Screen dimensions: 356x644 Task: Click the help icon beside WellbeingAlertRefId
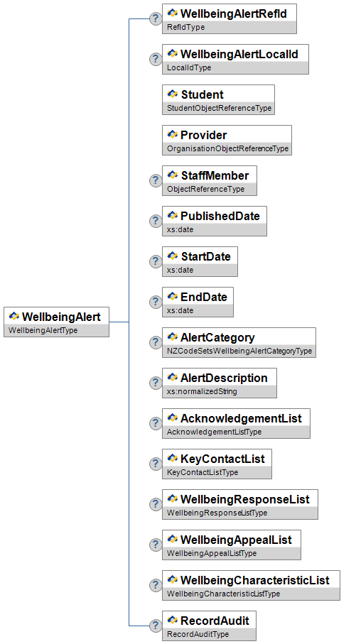pos(156,18)
